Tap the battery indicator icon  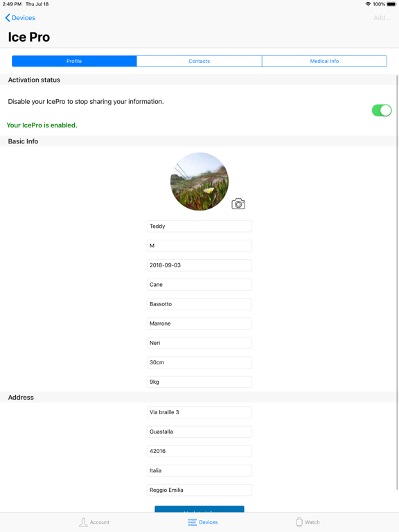click(391, 4)
